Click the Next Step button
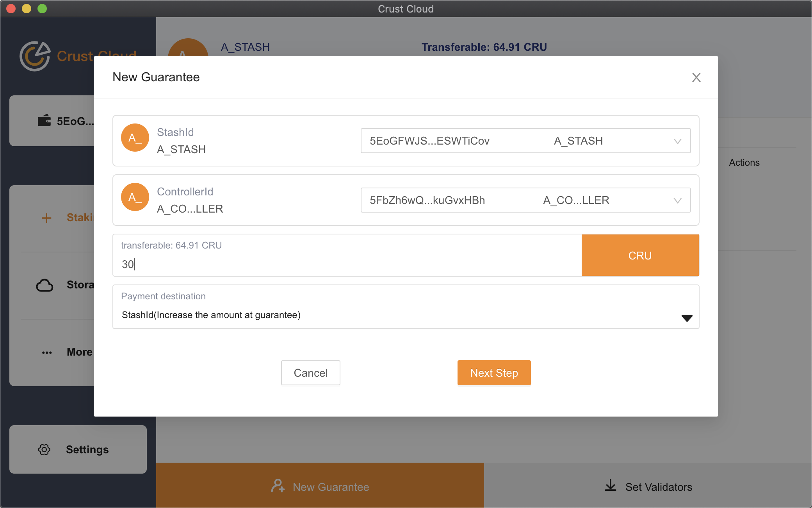The width and height of the screenshot is (812, 508). coord(494,373)
